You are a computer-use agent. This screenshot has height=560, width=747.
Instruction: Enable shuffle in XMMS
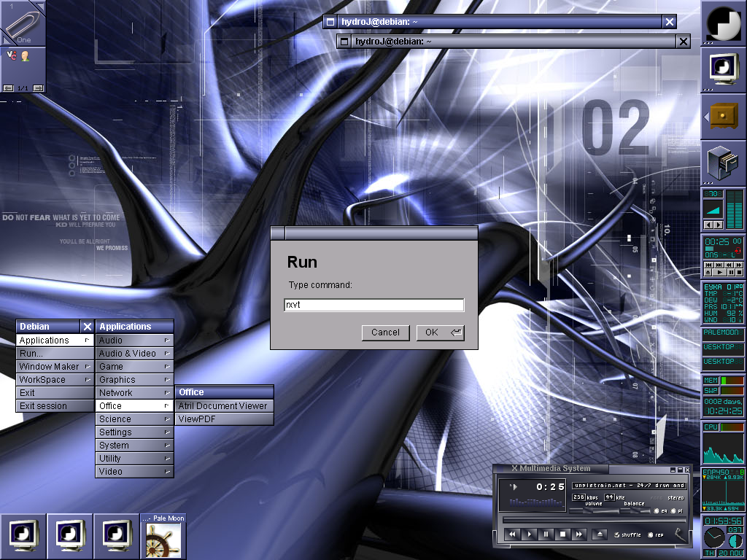click(616, 535)
